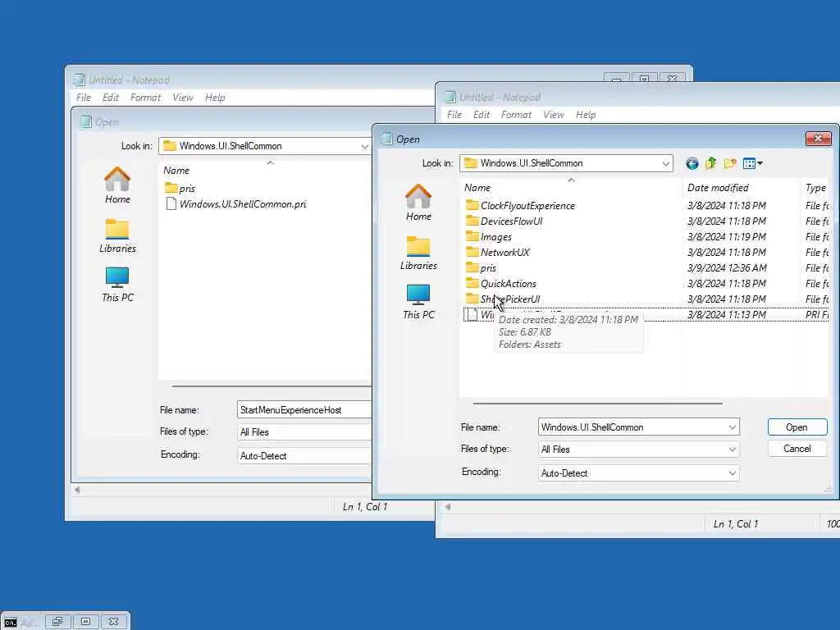Click the Up One Level folder icon
The height and width of the screenshot is (630, 840).
(711, 163)
